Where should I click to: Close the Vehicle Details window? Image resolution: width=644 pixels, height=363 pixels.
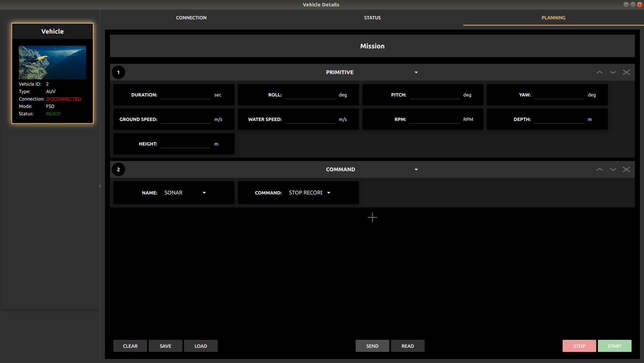coord(639,4)
